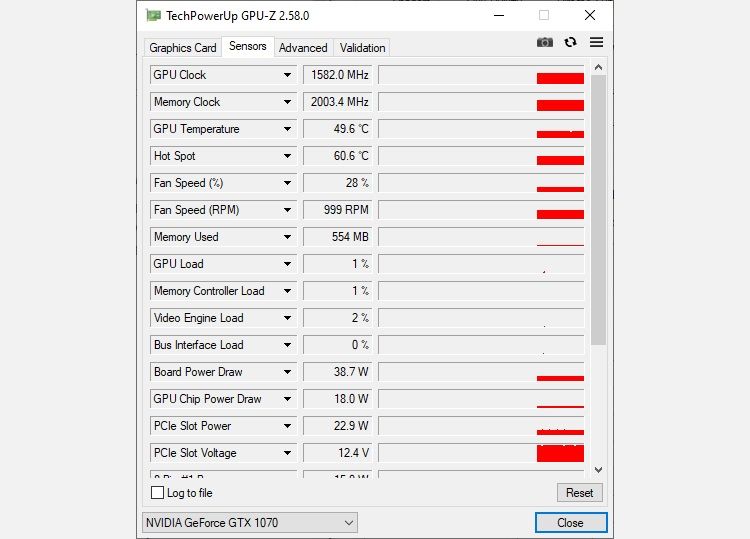Go to the Validation tab
The width and height of the screenshot is (750, 539).
tap(362, 48)
